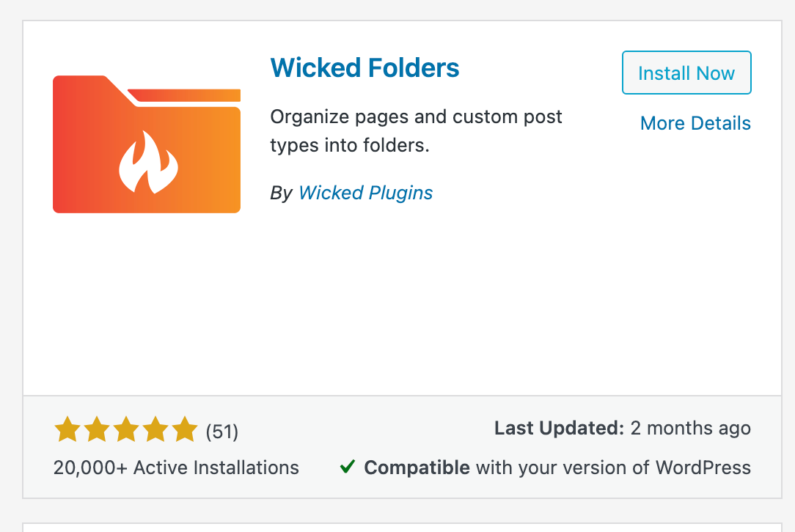This screenshot has height=532, width=795.
Task: Click "with your version of WordPress" text
Action: tap(613, 468)
